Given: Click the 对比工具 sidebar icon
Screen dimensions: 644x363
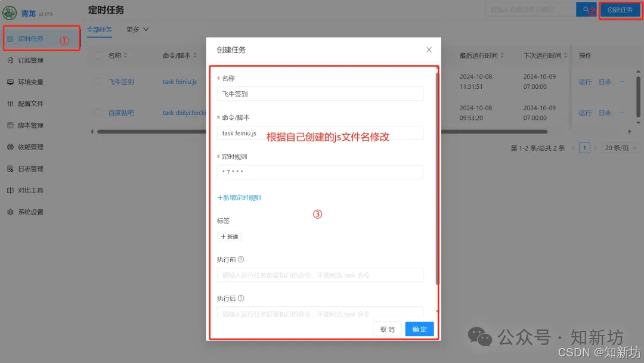Looking at the screenshot, I should pyautogui.click(x=10, y=191).
